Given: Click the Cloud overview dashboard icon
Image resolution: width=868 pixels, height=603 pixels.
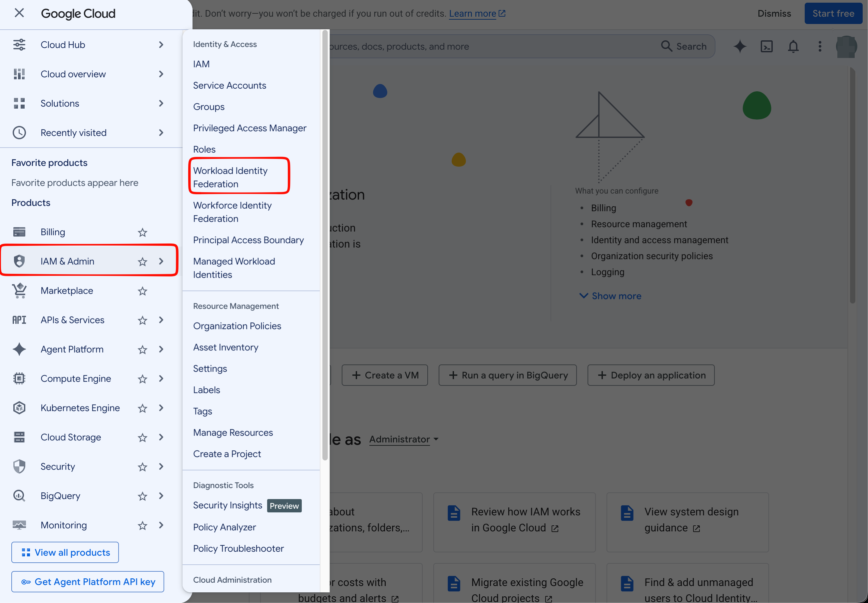Looking at the screenshot, I should (x=19, y=74).
